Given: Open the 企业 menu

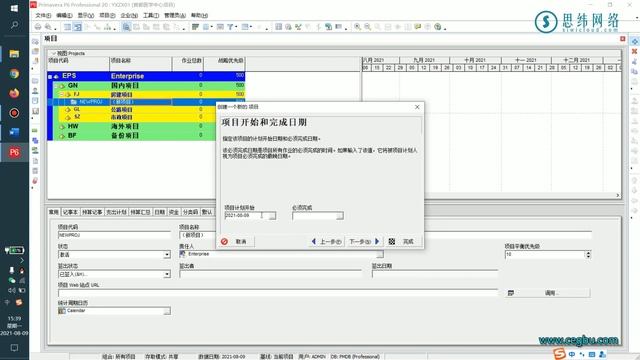Looking at the screenshot, I should point(129,16).
